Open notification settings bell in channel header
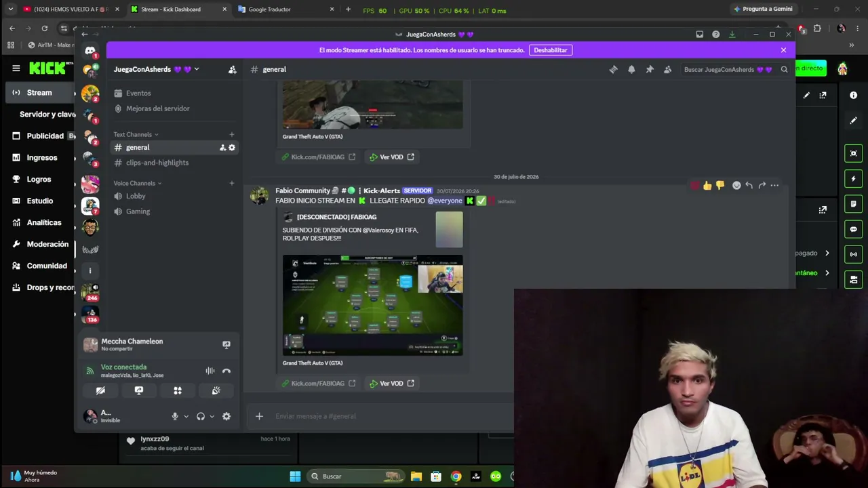868x488 pixels. [631, 69]
